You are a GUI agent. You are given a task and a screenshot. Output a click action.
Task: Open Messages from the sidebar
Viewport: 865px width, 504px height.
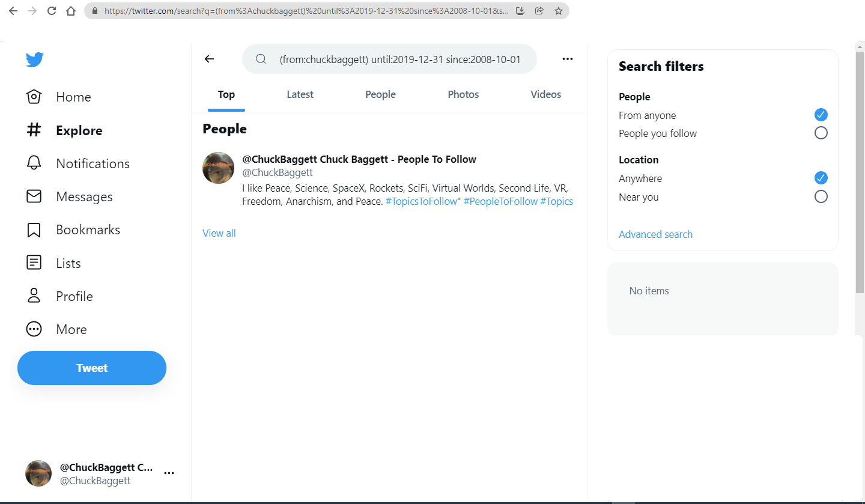(69, 196)
